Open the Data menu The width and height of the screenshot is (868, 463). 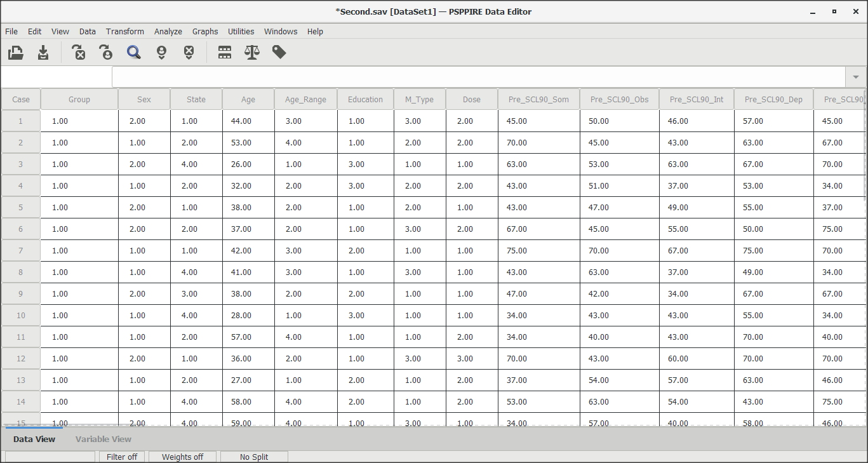(x=88, y=31)
